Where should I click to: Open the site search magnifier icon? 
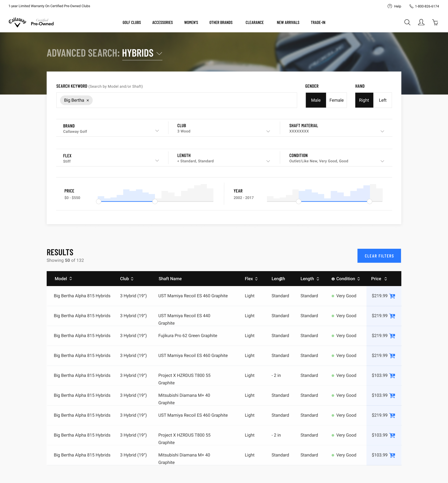tap(407, 23)
